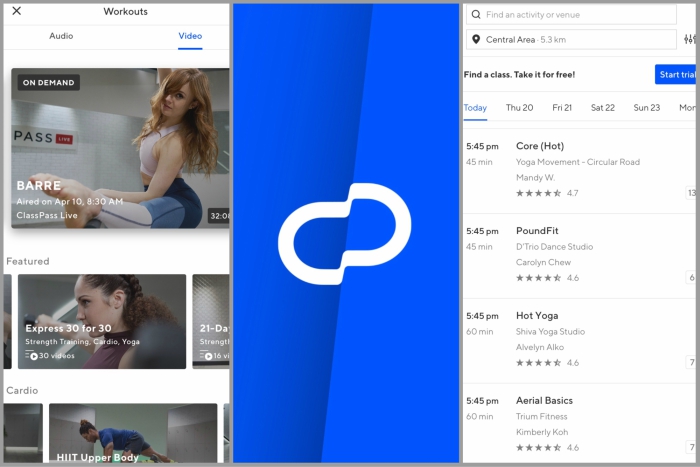The image size is (700, 467).
Task: Tap the play icon beside 30 videos
Action: (x=34, y=356)
